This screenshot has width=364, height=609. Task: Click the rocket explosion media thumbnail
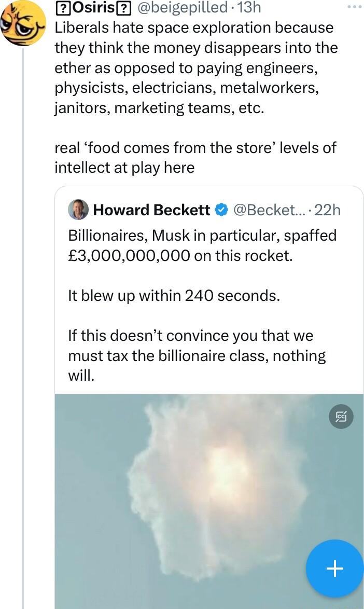(x=207, y=493)
